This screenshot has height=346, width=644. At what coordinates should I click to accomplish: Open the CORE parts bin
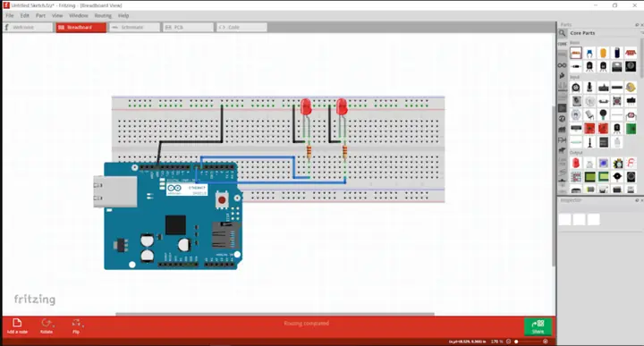point(562,44)
